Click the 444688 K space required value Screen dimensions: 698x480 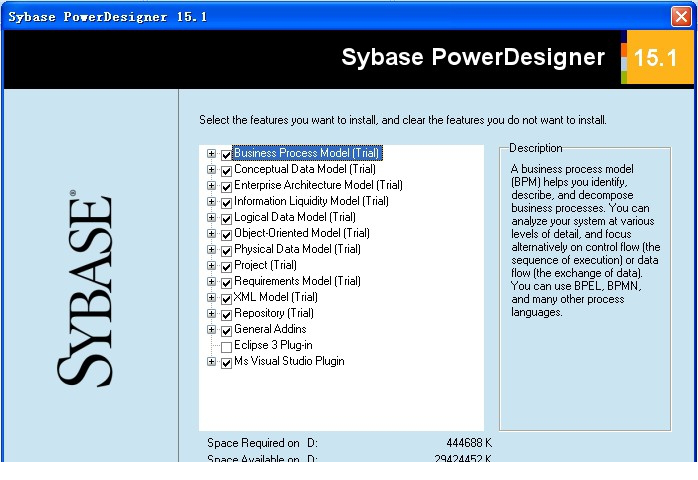click(469, 443)
